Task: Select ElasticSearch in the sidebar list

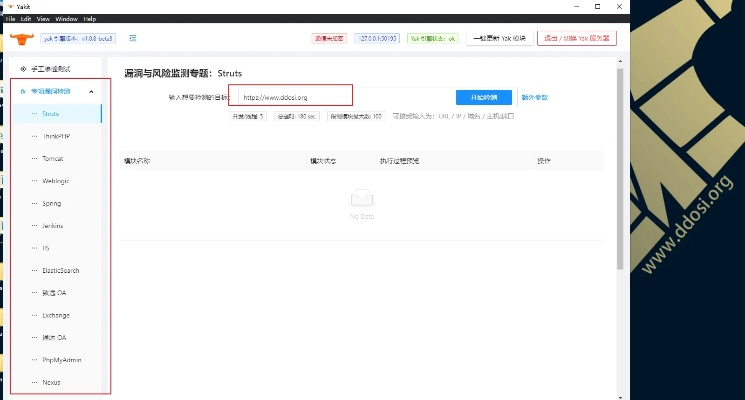Action: [x=60, y=270]
